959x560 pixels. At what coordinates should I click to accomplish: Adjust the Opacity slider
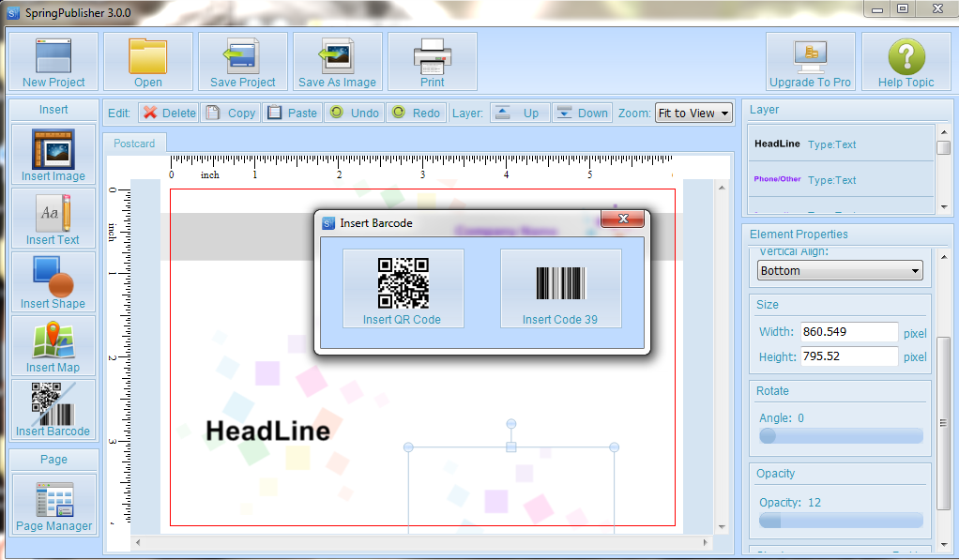pyautogui.click(x=841, y=521)
